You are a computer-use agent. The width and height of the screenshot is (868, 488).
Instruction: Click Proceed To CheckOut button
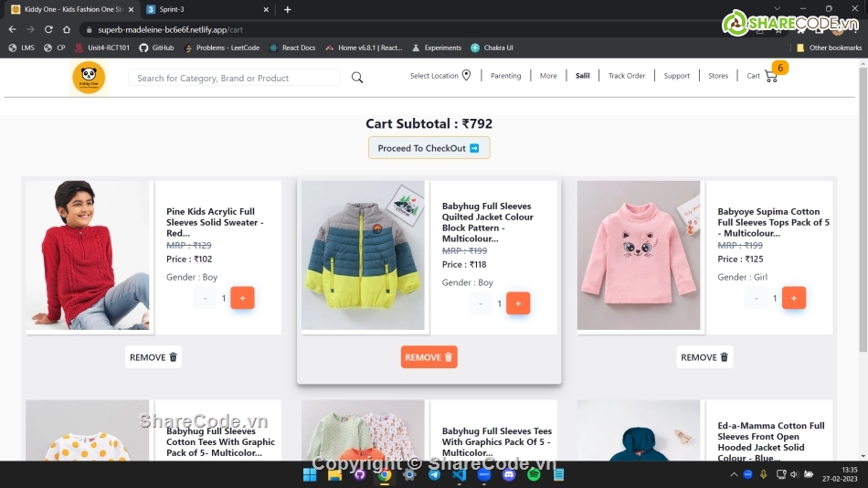(429, 148)
